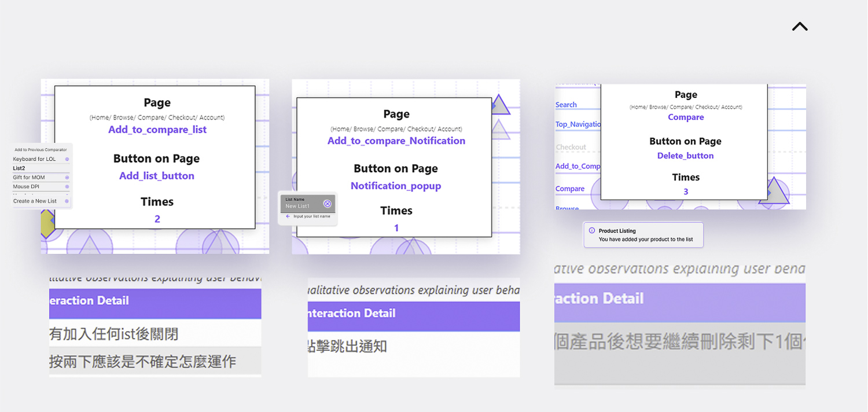Click the Notification_popup label in middle card
Image resolution: width=868 pixels, height=412 pixels.
pyautogui.click(x=396, y=186)
